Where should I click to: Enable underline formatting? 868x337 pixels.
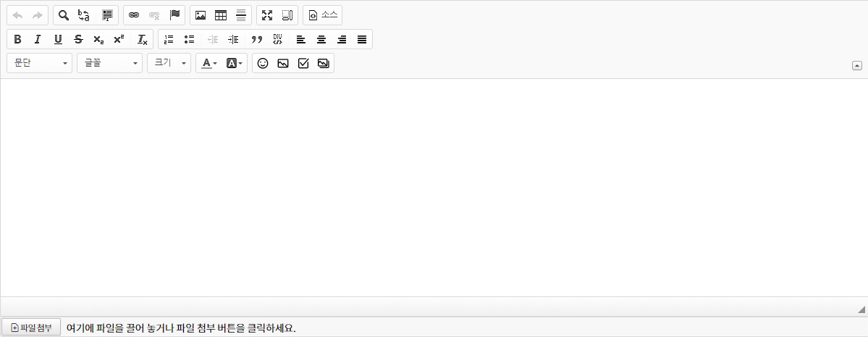point(58,39)
